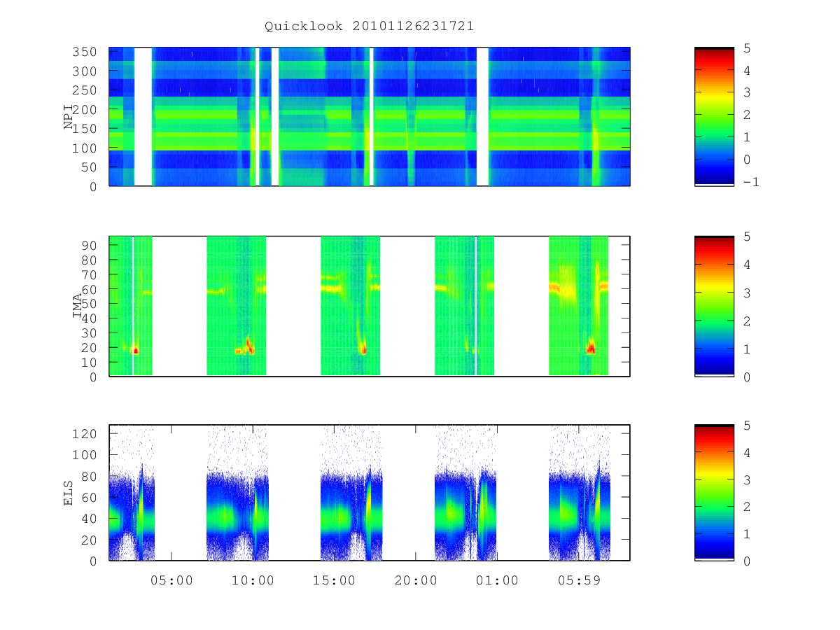The height and width of the screenshot is (630, 840).
Task: Click the "05:59" time axis label
Action: (579, 580)
